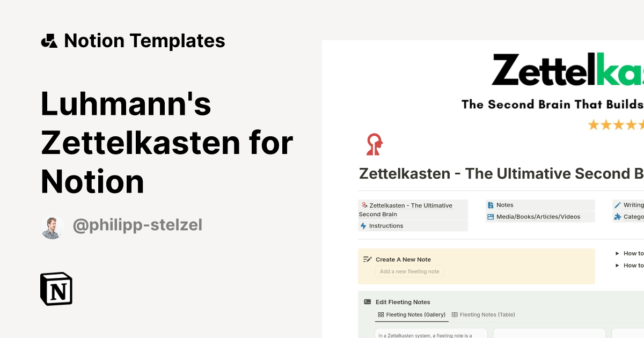The width and height of the screenshot is (644, 338).
Task: Click the pencil icon next to Writing
Action: (617, 204)
